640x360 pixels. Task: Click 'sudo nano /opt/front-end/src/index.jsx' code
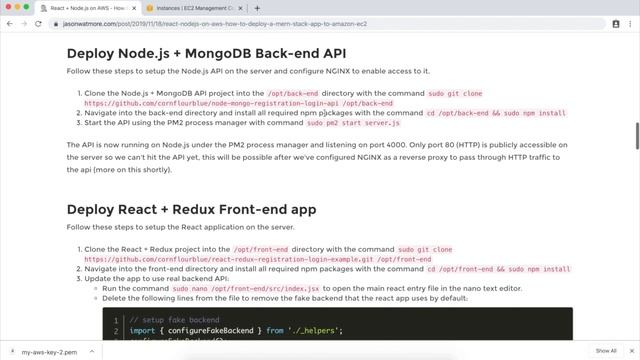[246, 289]
